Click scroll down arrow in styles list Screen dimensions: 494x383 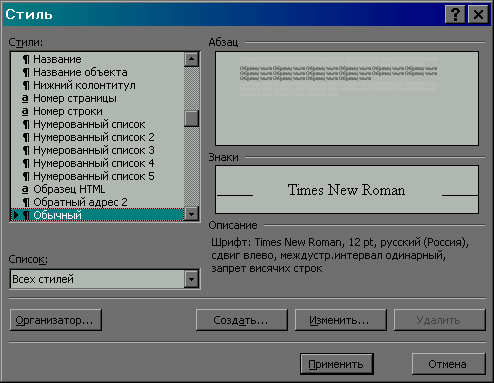(x=191, y=214)
